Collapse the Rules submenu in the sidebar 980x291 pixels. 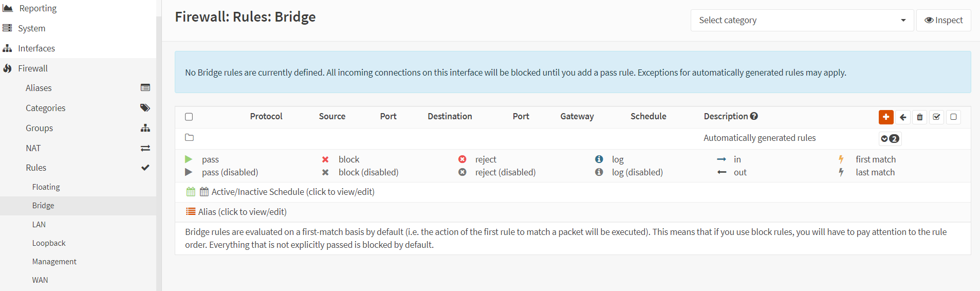[36, 168]
